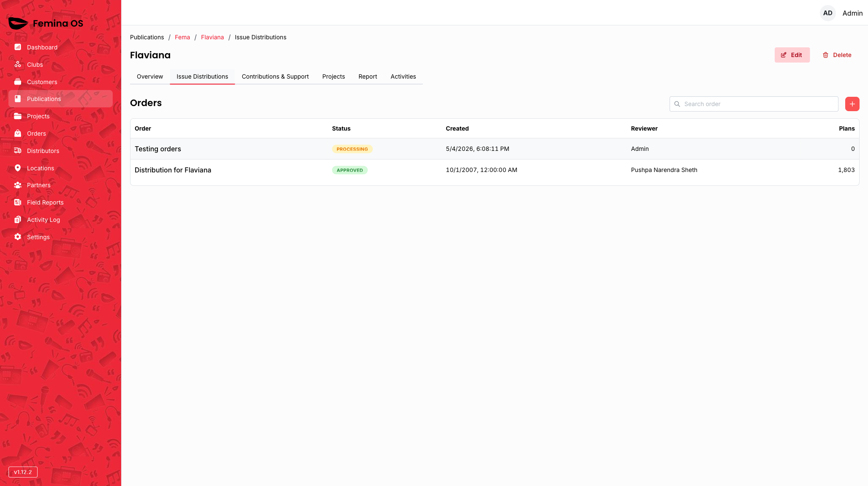868x486 pixels.
Task: Click the trash icon on Delete
Action: [825, 55]
